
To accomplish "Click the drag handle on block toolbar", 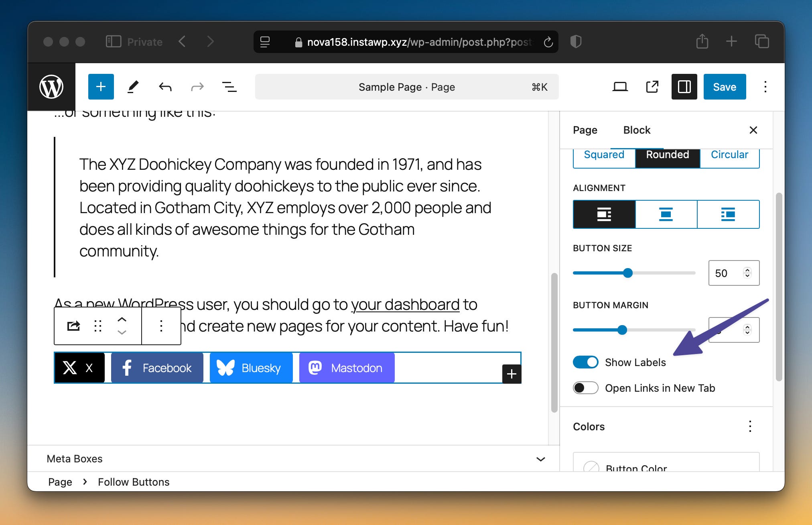I will click(x=97, y=326).
